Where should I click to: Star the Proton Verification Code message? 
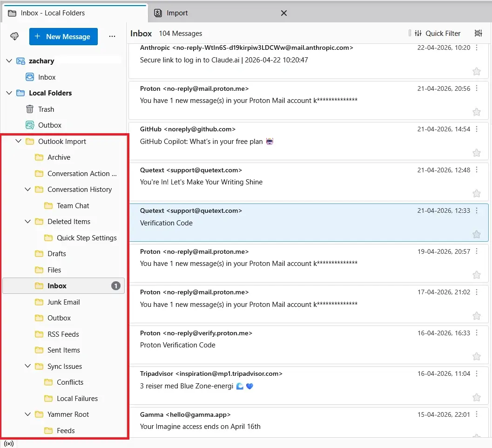[x=477, y=356]
